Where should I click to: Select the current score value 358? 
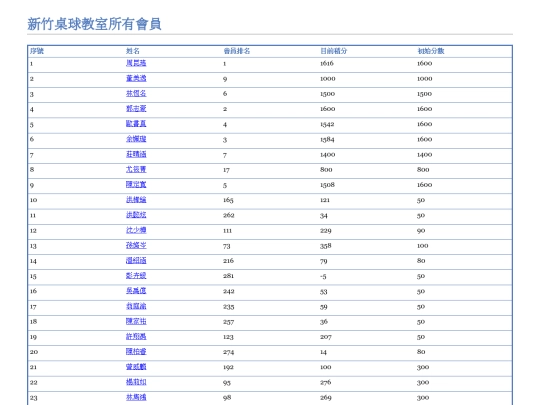point(325,246)
